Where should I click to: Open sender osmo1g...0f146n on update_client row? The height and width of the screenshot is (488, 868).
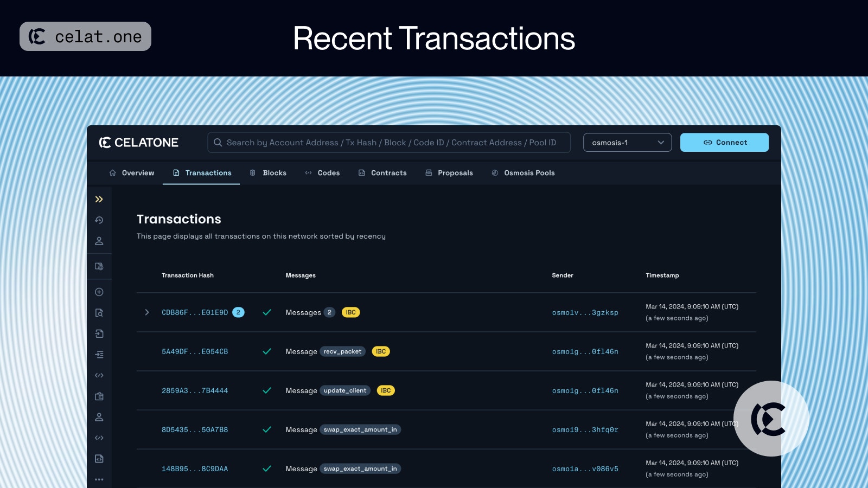[585, 390]
